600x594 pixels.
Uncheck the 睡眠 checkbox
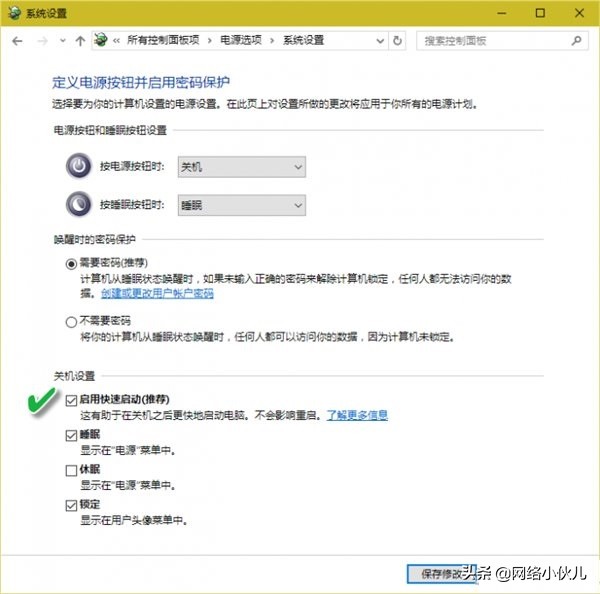[x=71, y=436]
